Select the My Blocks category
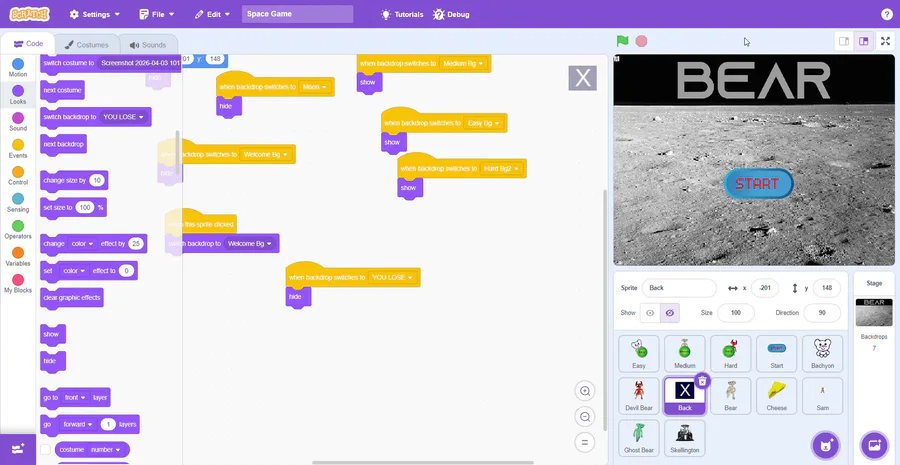The height and width of the screenshot is (465, 900). coord(18,284)
